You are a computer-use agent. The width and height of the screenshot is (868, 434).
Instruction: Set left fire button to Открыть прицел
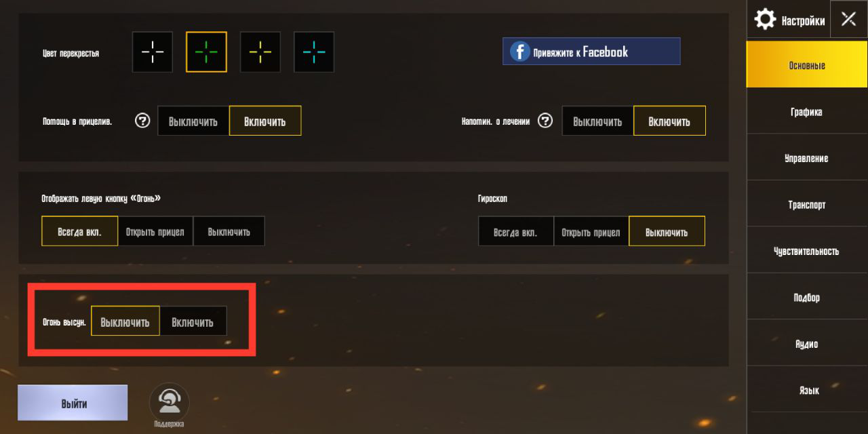point(155,231)
